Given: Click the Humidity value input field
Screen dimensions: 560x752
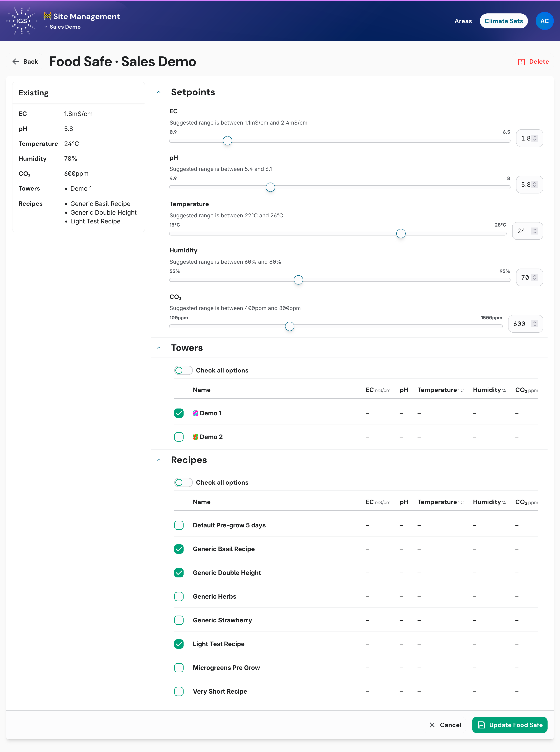Looking at the screenshot, I should (x=529, y=278).
